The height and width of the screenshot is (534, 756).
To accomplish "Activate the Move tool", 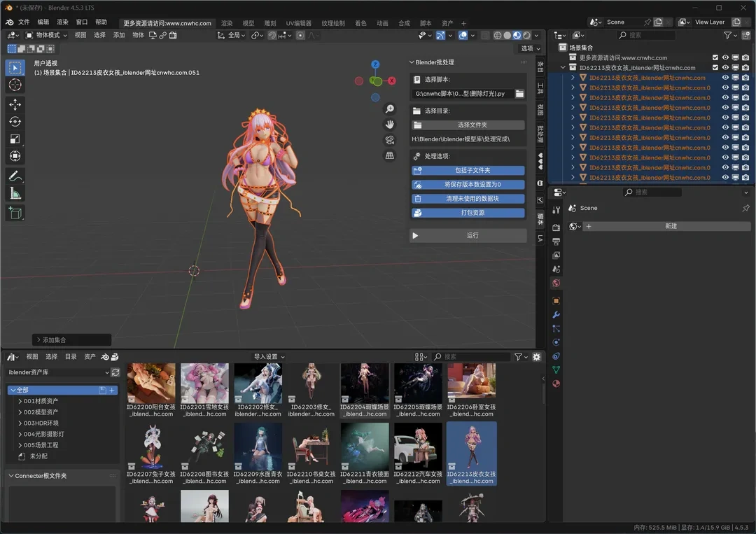I will [x=15, y=104].
